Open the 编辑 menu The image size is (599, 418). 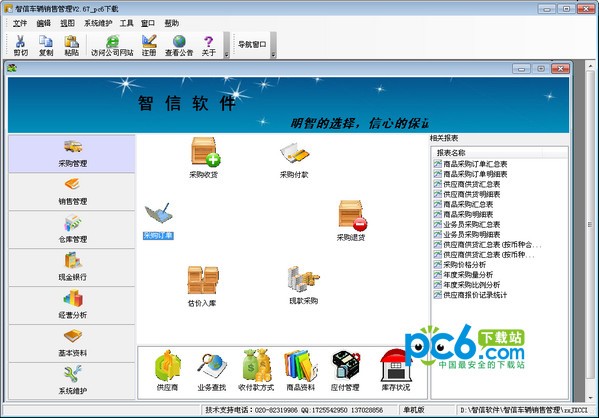point(44,23)
